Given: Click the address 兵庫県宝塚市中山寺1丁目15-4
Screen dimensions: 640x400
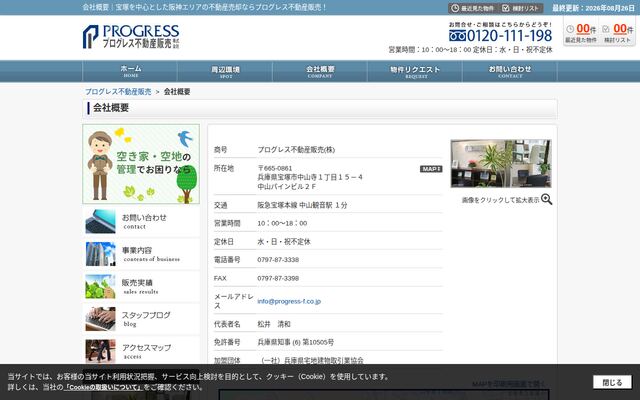Looking at the screenshot, I should [x=310, y=178].
